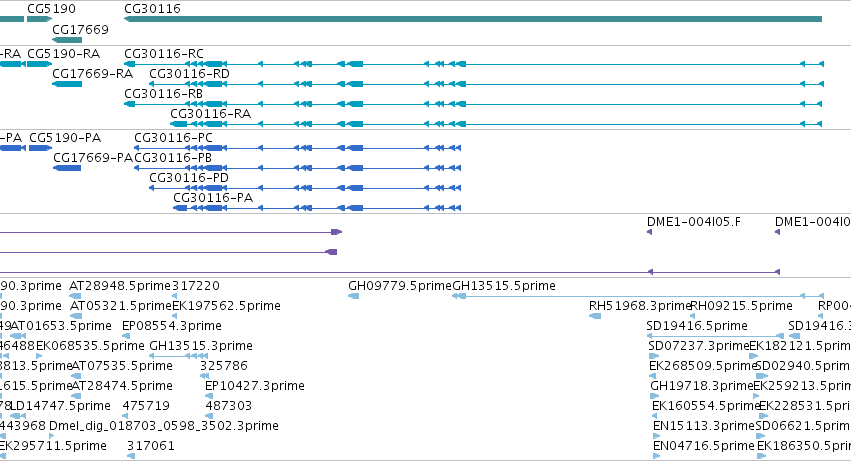Image resolution: width=851 pixels, height=461 pixels.
Task: Click the EP08554.3prime EST label
Action: 172,326
